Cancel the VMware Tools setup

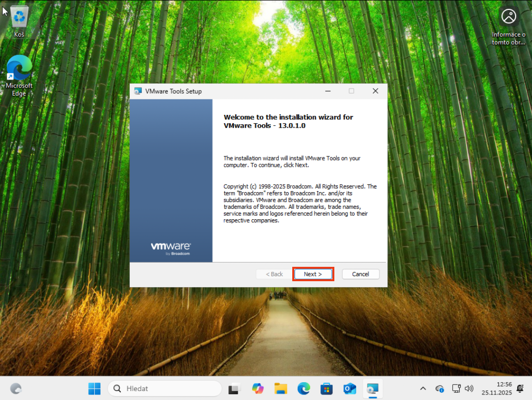click(360, 274)
